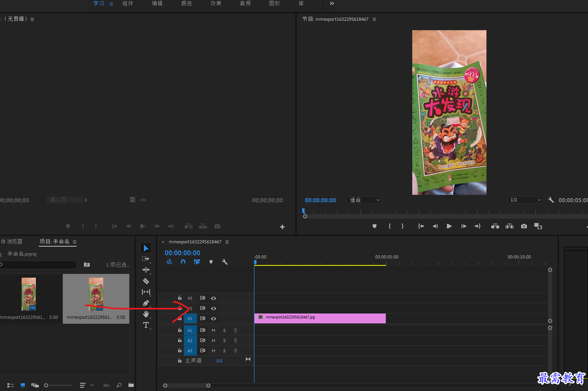Switch to 音频 workspace
The width and height of the screenshot is (588, 391).
(x=245, y=3)
